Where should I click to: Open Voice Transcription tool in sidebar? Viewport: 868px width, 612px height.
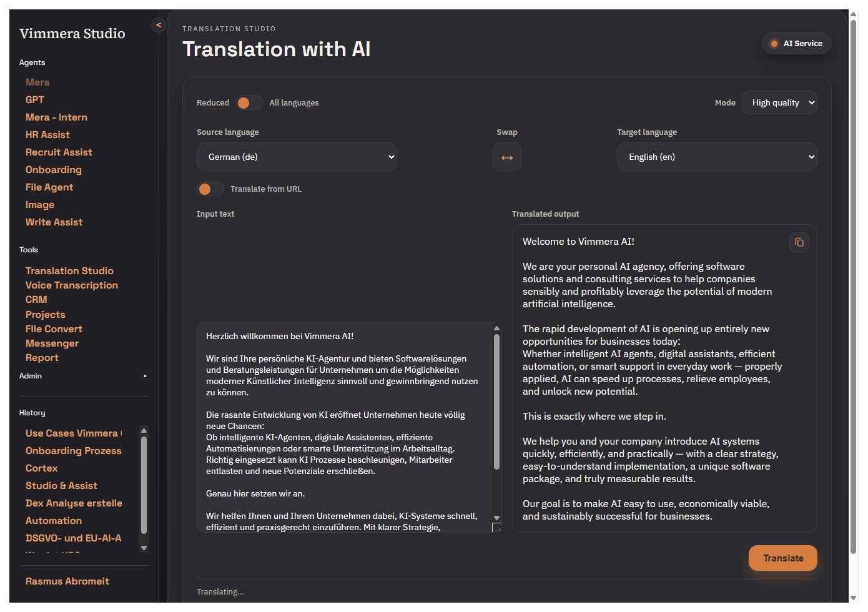point(72,285)
